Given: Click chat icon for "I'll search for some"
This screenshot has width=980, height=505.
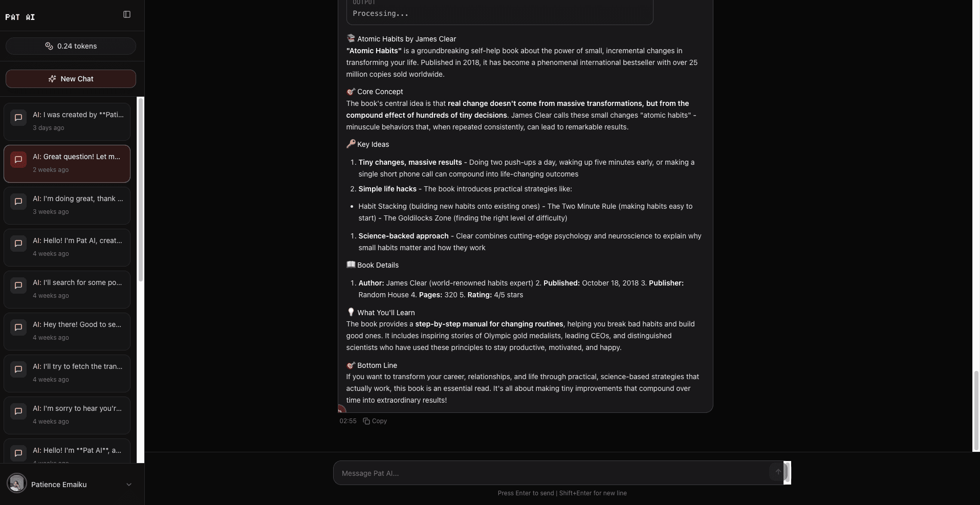Looking at the screenshot, I should click(18, 286).
